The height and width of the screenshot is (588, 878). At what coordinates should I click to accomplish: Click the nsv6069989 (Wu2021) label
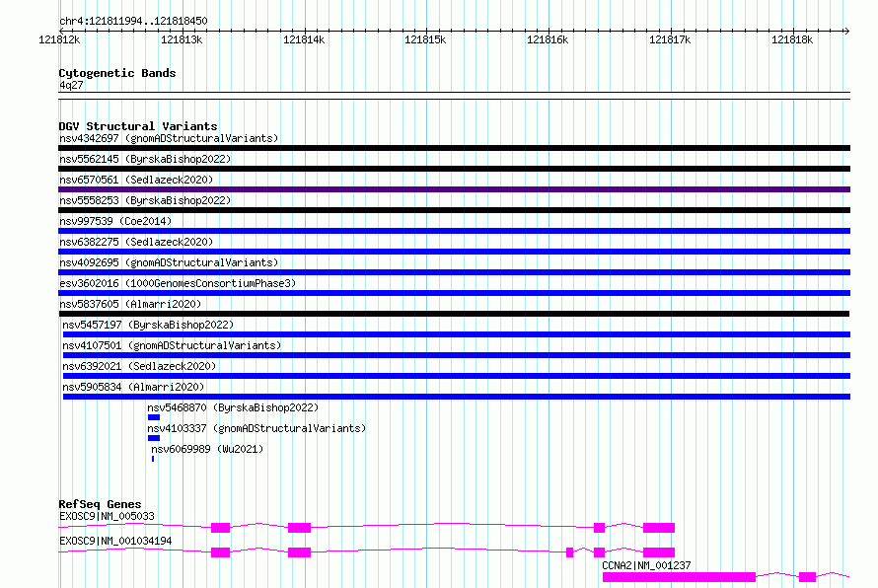pyautogui.click(x=207, y=449)
